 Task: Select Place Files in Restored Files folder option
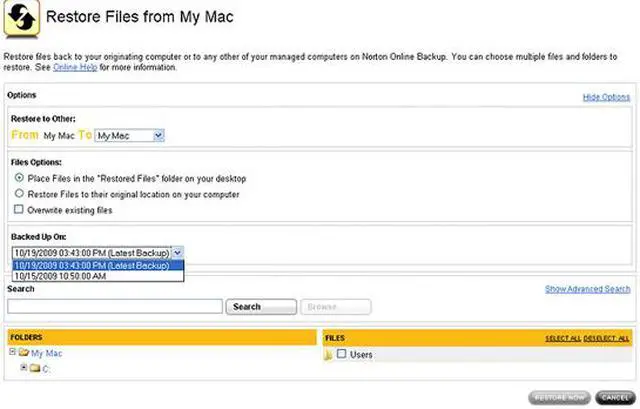click(x=19, y=178)
